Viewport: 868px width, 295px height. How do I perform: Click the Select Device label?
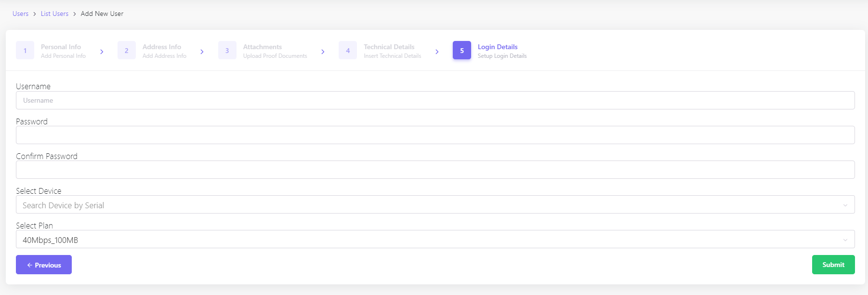tap(39, 191)
